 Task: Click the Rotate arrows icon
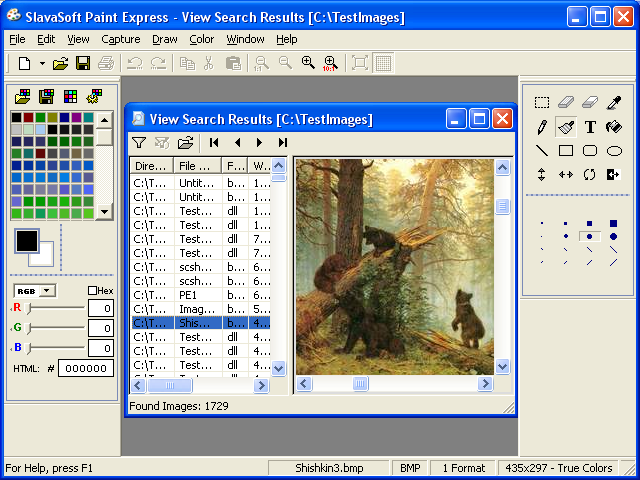tap(590, 175)
